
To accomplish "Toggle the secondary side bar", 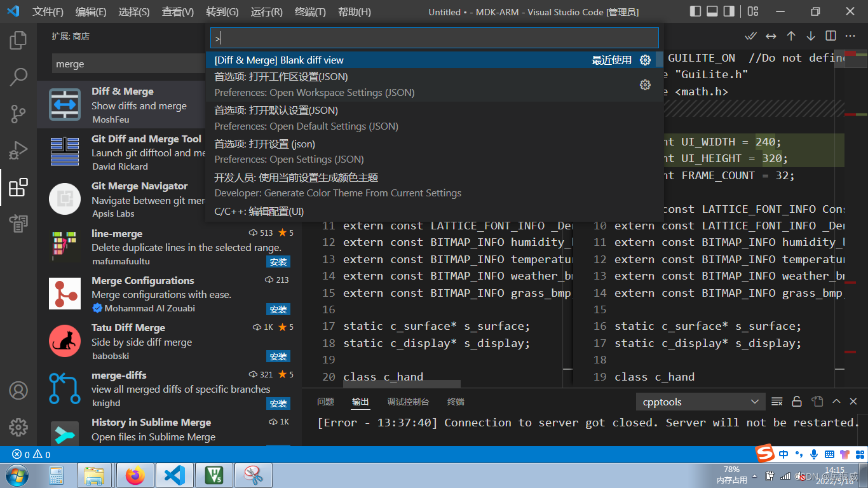I will click(x=729, y=11).
